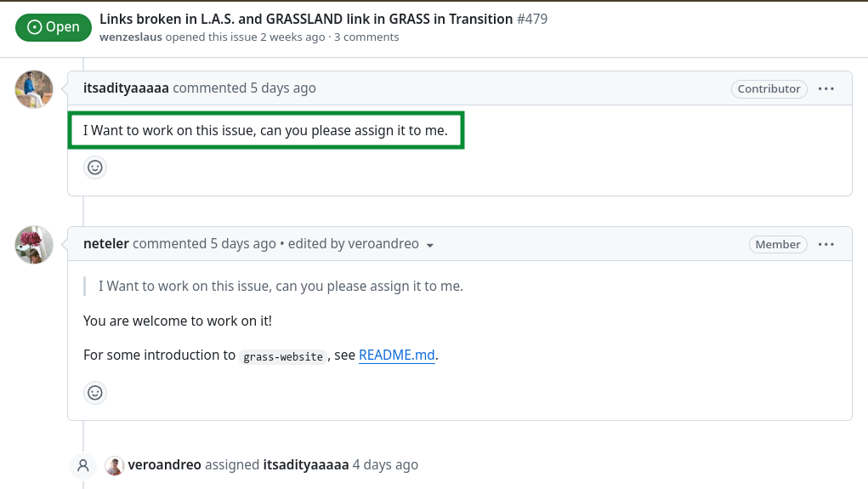Click the Contributor badge label
868x489 pixels.
tap(769, 88)
